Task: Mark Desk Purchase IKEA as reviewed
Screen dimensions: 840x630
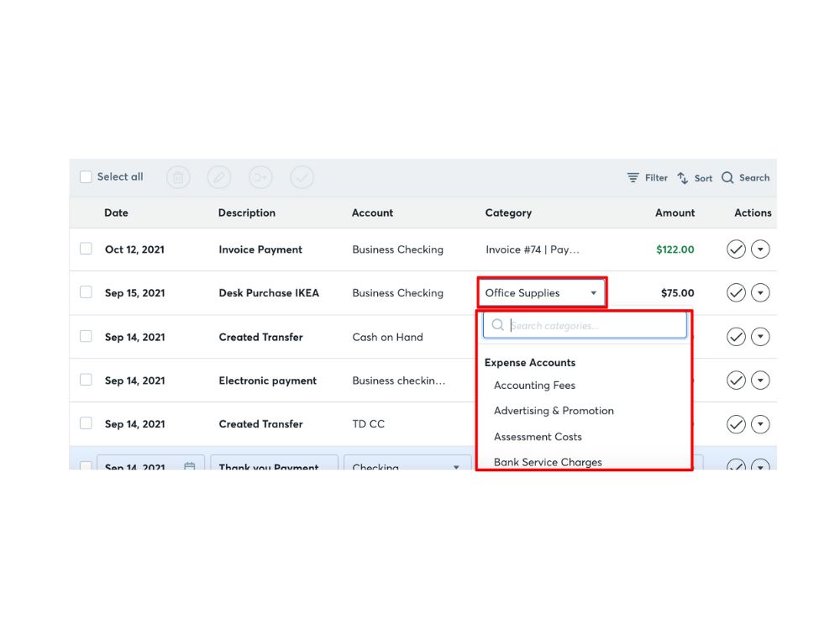Action: tap(736, 292)
